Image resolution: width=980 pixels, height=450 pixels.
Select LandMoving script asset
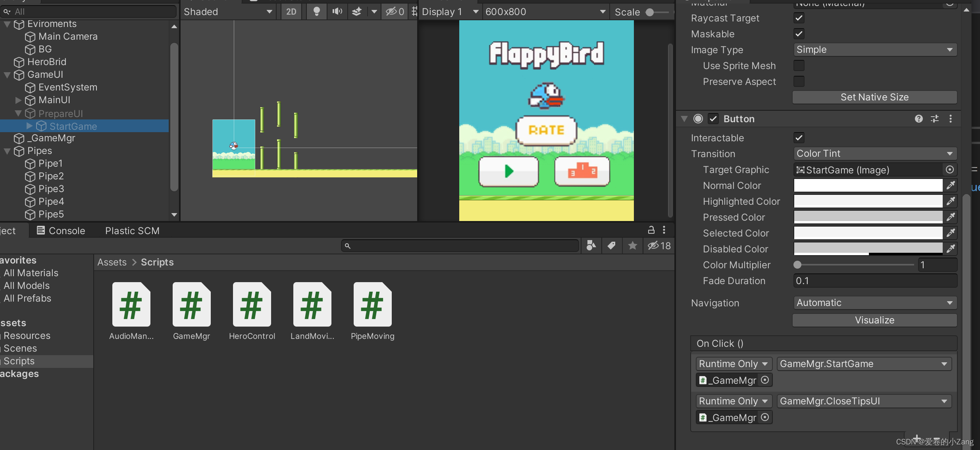pyautogui.click(x=312, y=311)
